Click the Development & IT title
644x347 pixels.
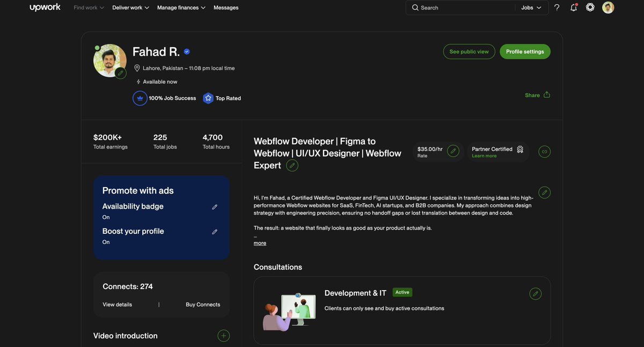pyautogui.click(x=355, y=293)
